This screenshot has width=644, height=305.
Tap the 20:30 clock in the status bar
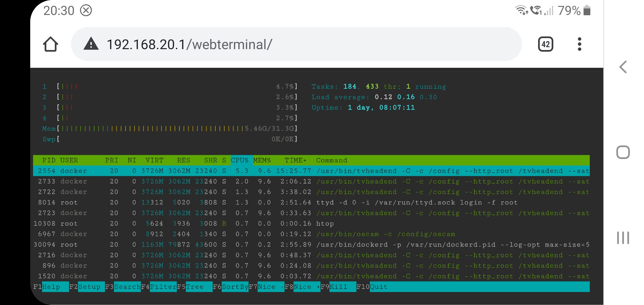point(59,11)
